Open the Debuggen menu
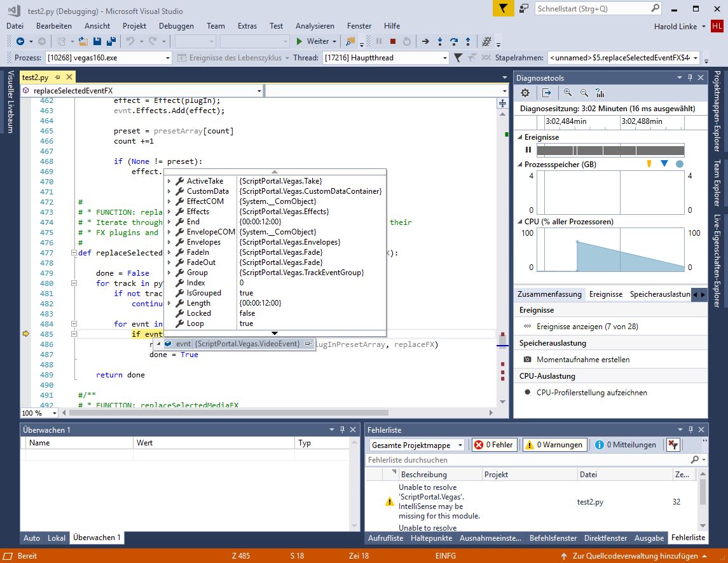The width and height of the screenshot is (728, 563). 176,26
